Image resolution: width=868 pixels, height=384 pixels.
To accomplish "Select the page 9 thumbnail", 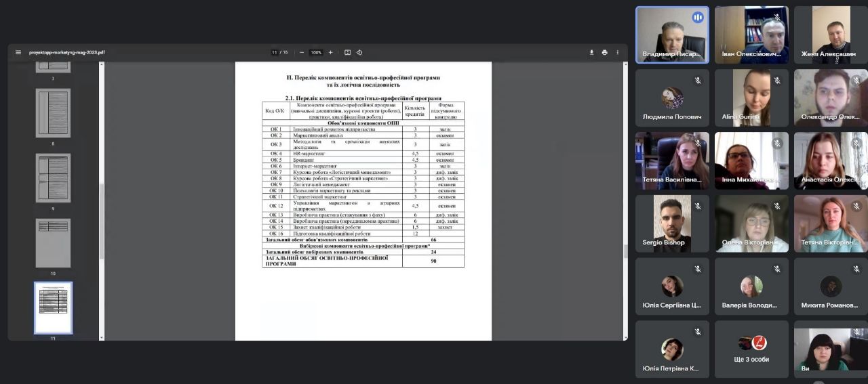I will pos(53,178).
